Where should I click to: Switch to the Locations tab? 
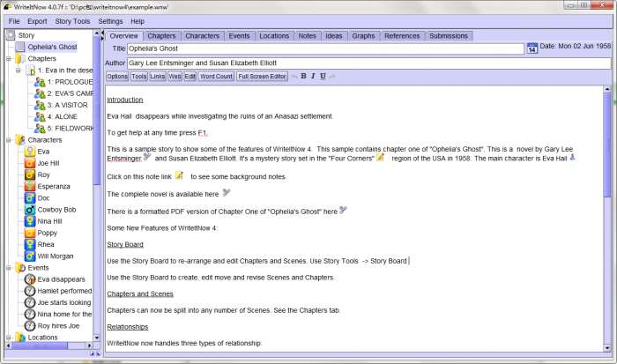click(x=274, y=36)
